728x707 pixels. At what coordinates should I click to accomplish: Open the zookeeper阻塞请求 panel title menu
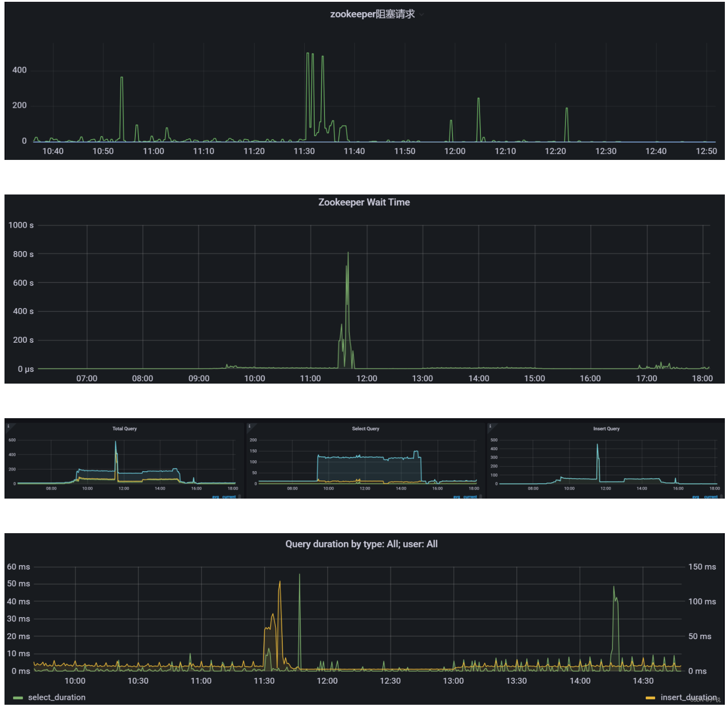click(x=372, y=14)
